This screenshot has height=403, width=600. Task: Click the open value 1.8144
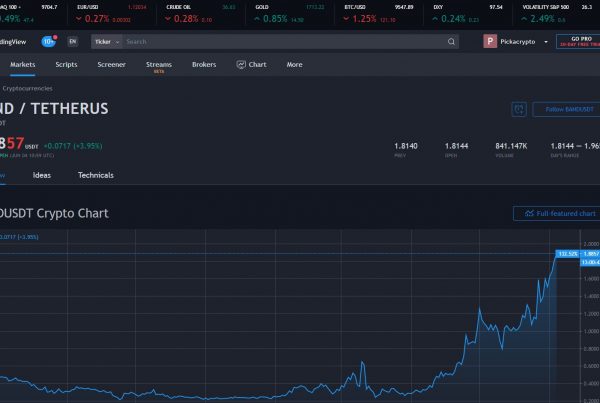tap(457, 146)
